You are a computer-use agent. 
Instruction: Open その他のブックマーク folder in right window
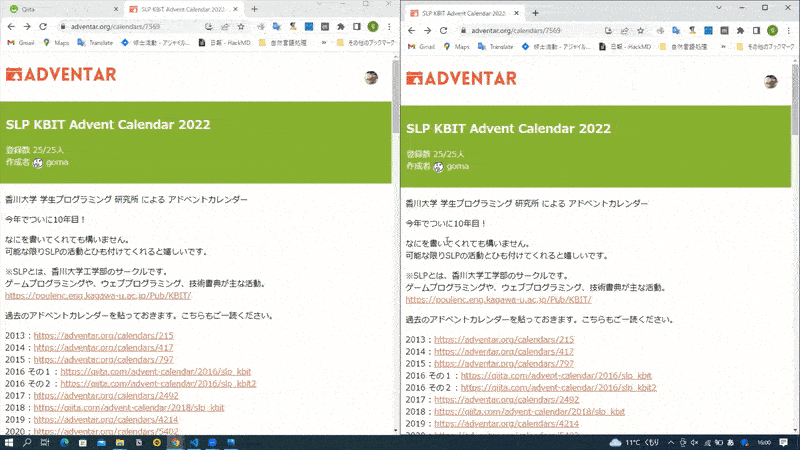tap(765, 47)
